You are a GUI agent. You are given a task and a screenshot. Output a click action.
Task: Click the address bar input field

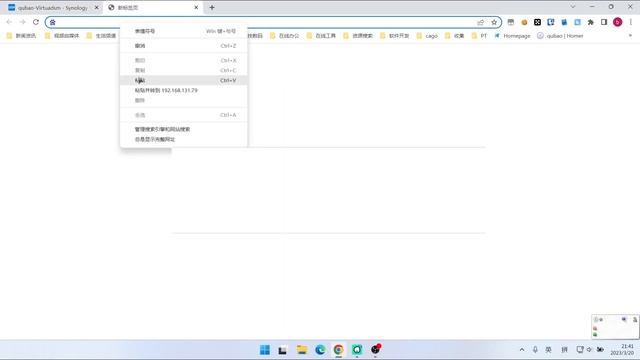click(x=273, y=22)
